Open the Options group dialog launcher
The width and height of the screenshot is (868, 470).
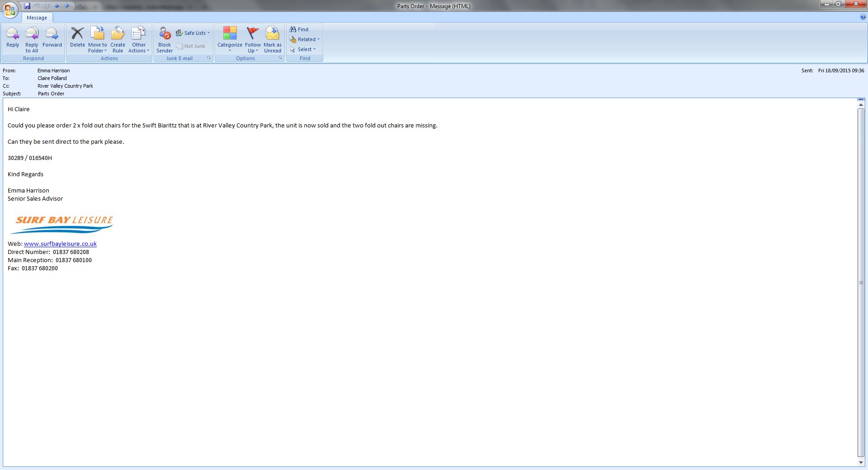tap(281, 58)
